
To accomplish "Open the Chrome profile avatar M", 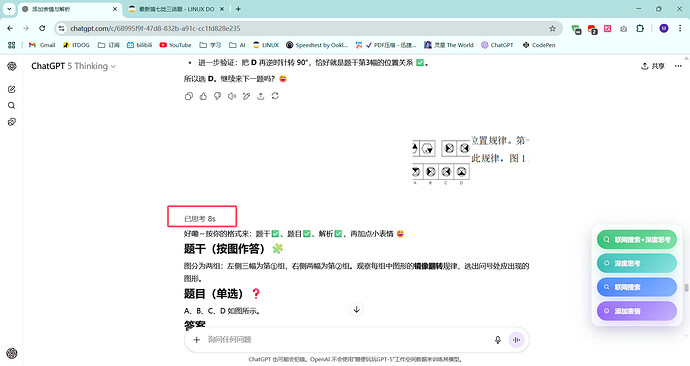I will 664,29.
